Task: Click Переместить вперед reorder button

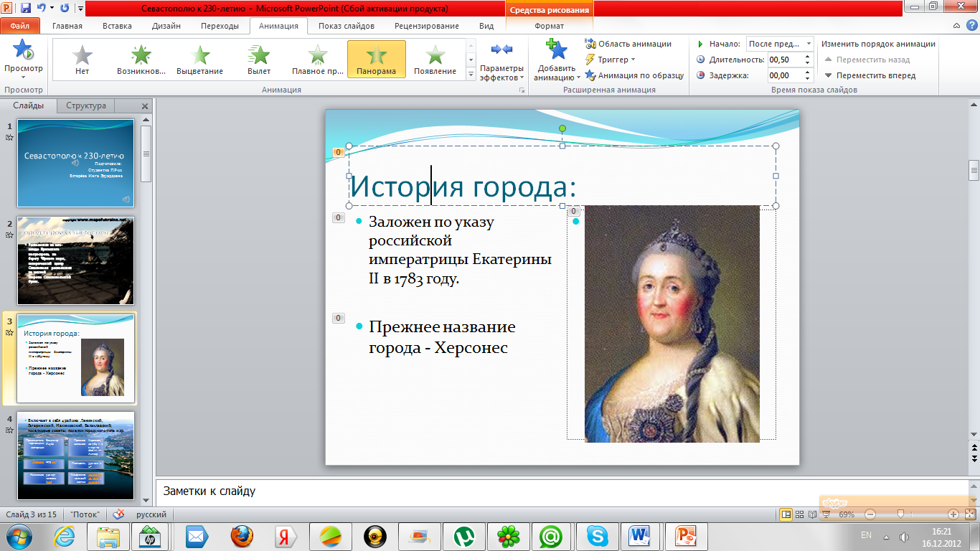Action: pyautogui.click(x=870, y=75)
